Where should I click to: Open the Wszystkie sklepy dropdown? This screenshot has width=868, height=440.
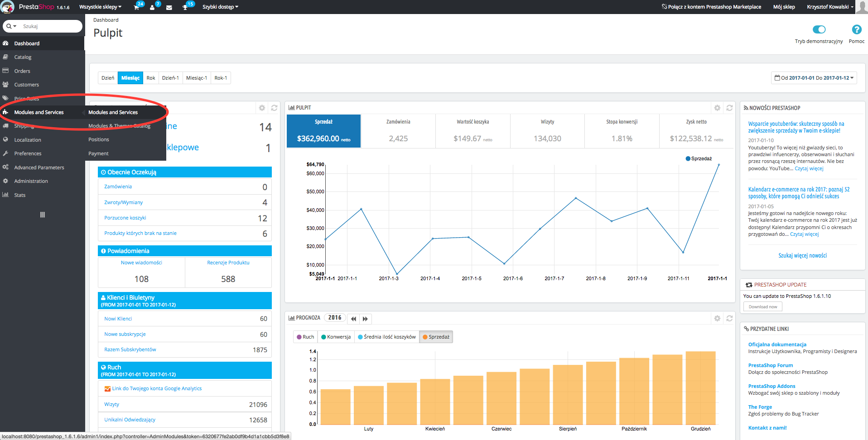pos(100,7)
